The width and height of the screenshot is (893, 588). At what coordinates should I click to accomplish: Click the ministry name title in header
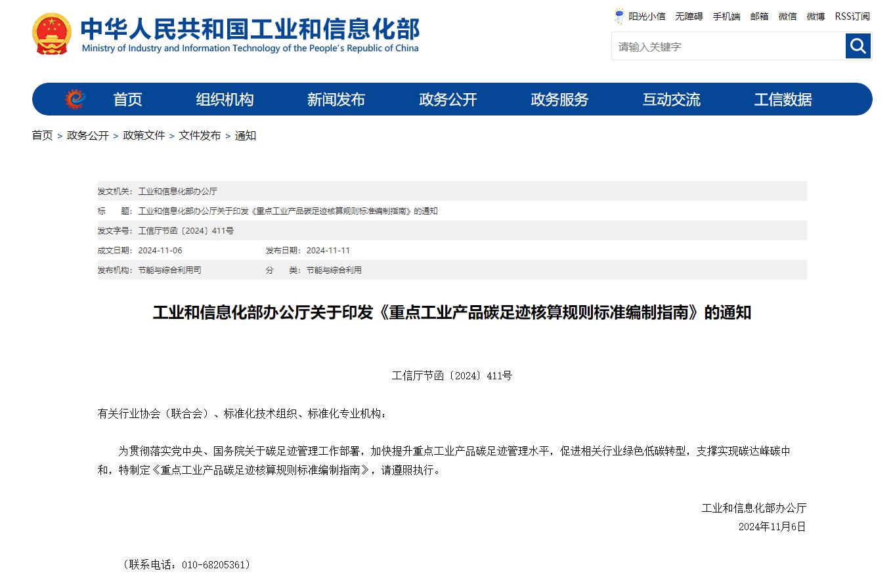point(250,28)
